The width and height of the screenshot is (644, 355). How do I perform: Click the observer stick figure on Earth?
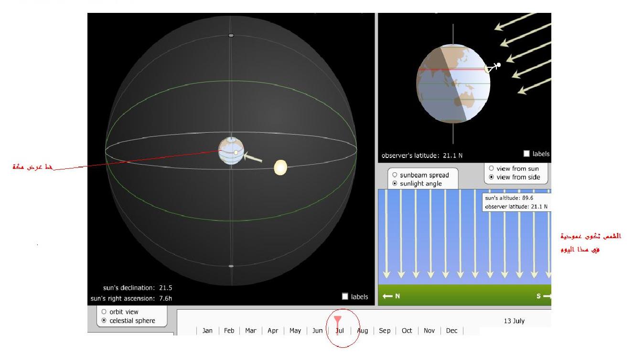(x=494, y=66)
